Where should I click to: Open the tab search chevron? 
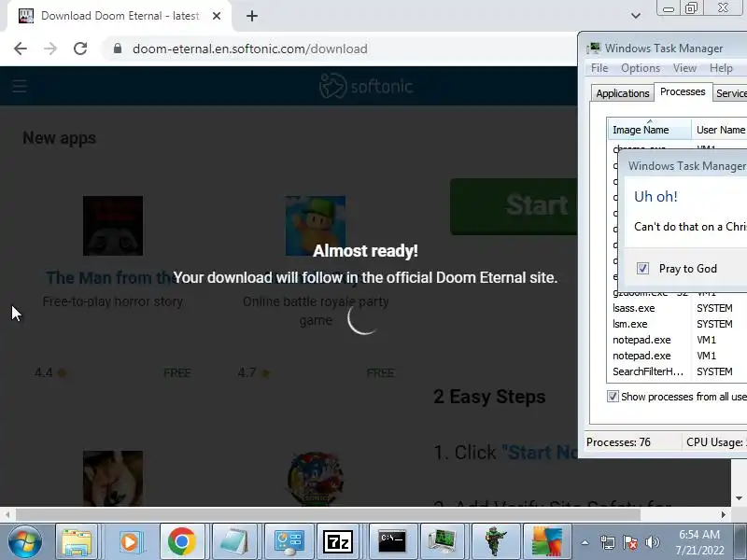pos(636,16)
